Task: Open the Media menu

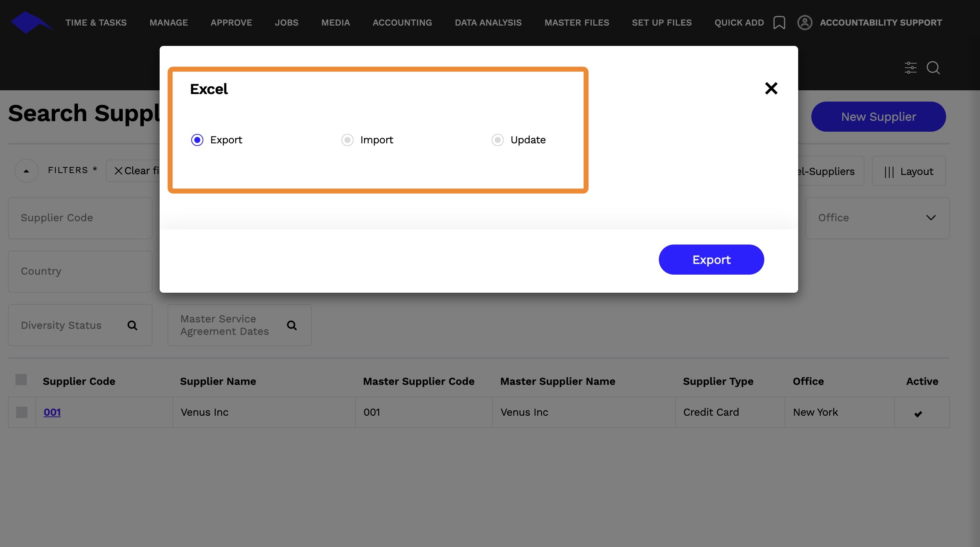Action: [x=335, y=23]
